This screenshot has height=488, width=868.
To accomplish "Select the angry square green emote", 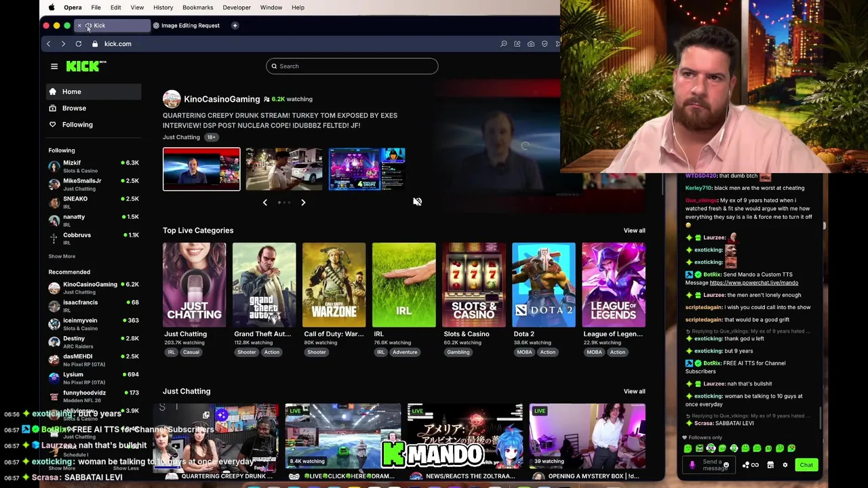I will [699, 448].
